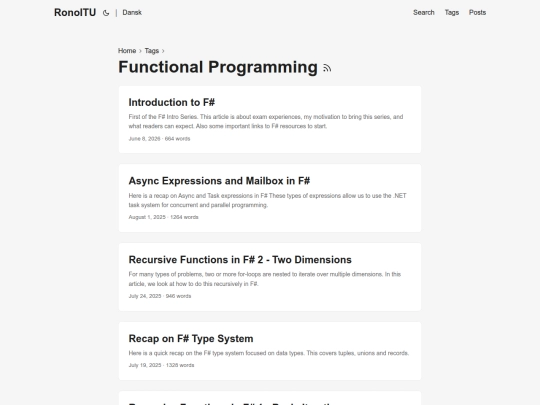Click the August 1 date line

(x=163, y=217)
